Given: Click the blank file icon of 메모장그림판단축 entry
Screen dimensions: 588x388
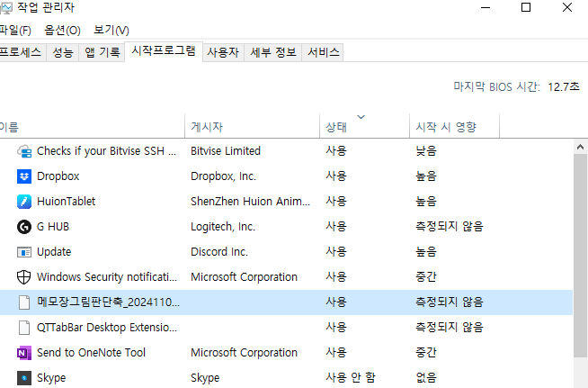Looking at the screenshot, I should 24,302.
